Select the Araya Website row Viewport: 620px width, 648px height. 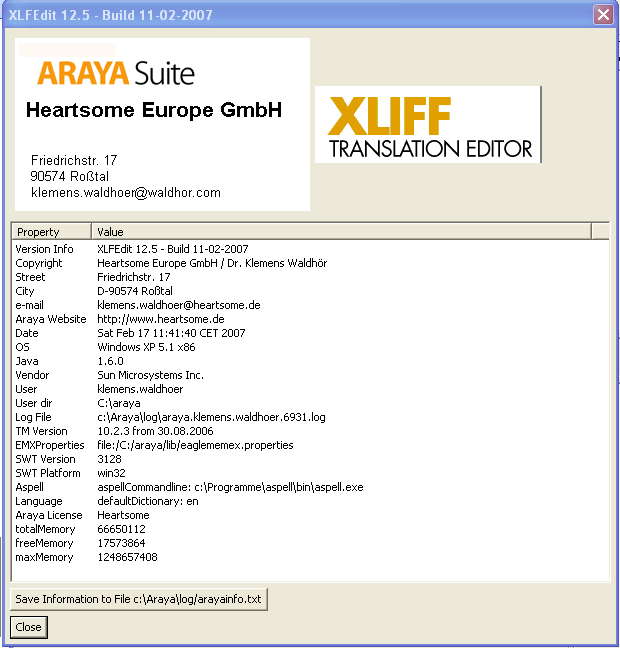click(x=50, y=319)
